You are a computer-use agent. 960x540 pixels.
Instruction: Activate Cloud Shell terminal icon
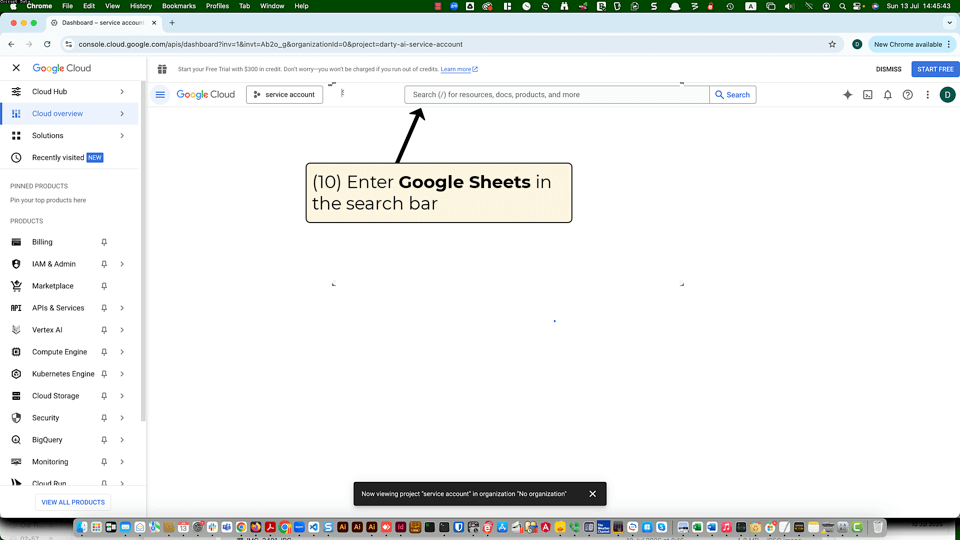[868, 95]
